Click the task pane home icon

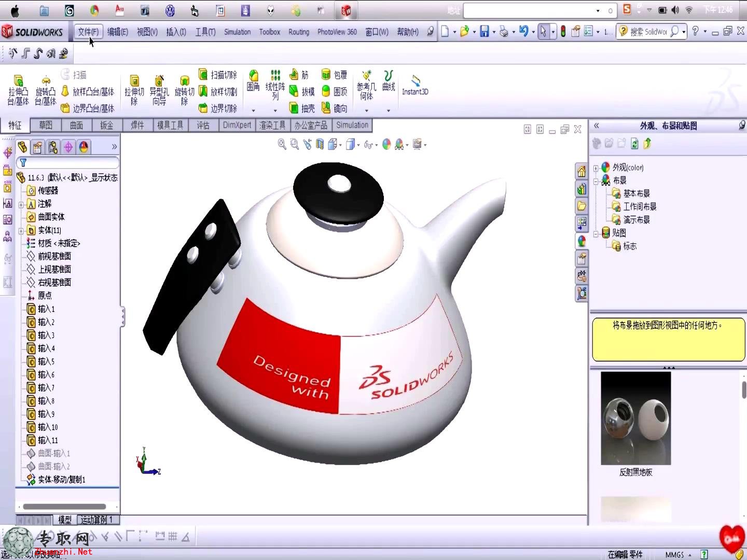click(x=582, y=171)
